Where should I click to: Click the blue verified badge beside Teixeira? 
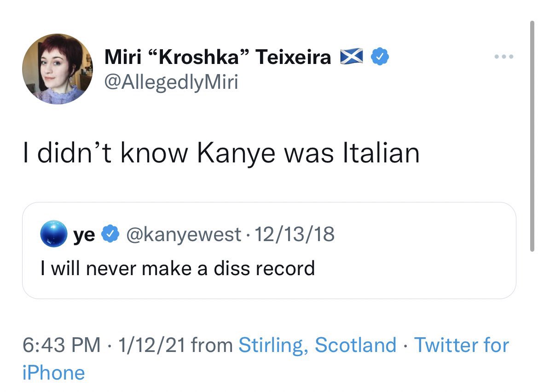(x=380, y=57)
